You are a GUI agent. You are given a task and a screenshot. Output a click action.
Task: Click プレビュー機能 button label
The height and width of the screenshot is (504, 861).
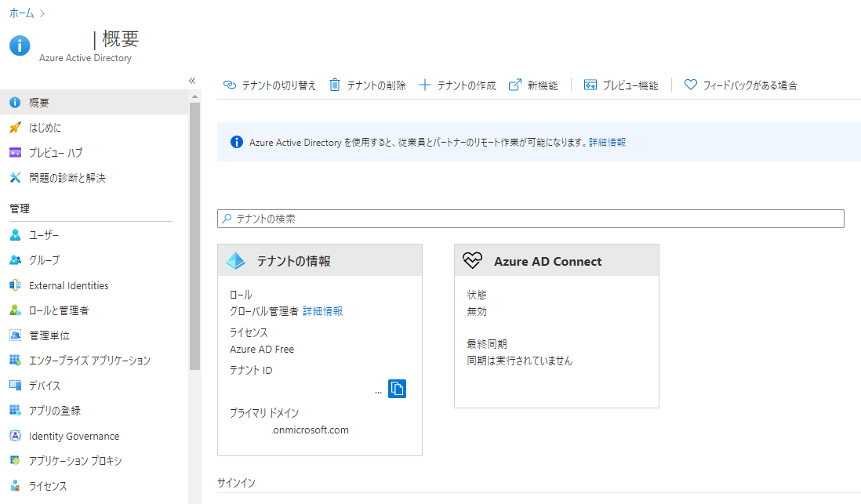coord(630,85)
